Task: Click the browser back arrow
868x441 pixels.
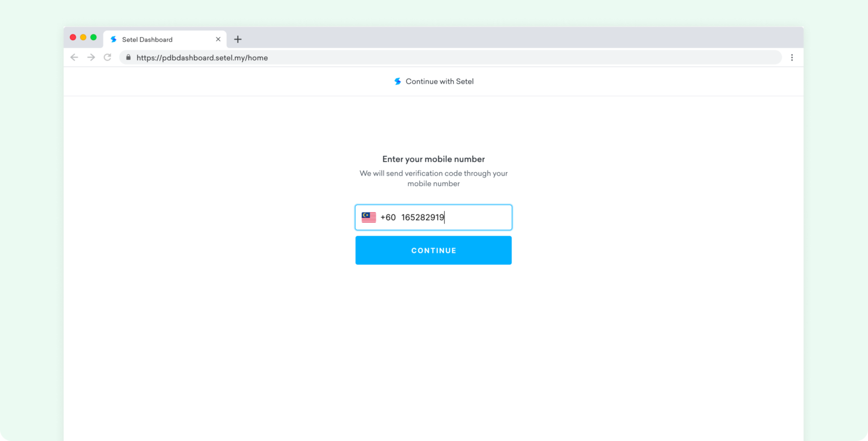Action: (74, 58)
